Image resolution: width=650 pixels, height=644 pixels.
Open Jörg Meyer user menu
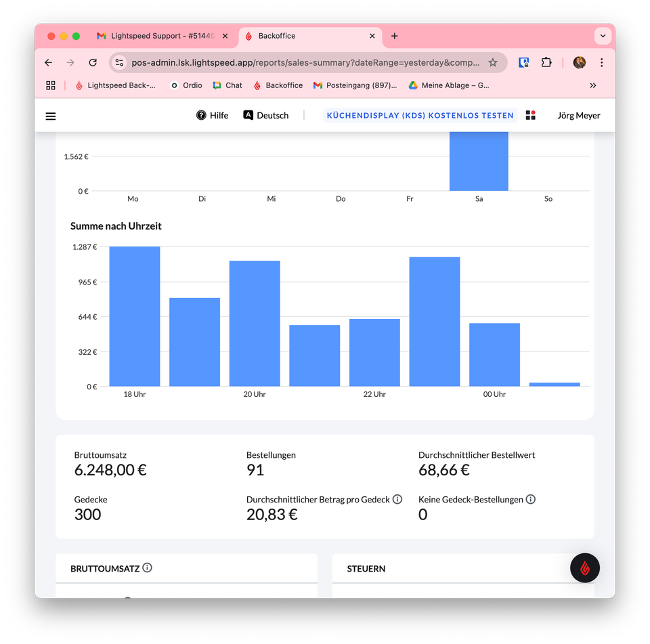[578, 115]
